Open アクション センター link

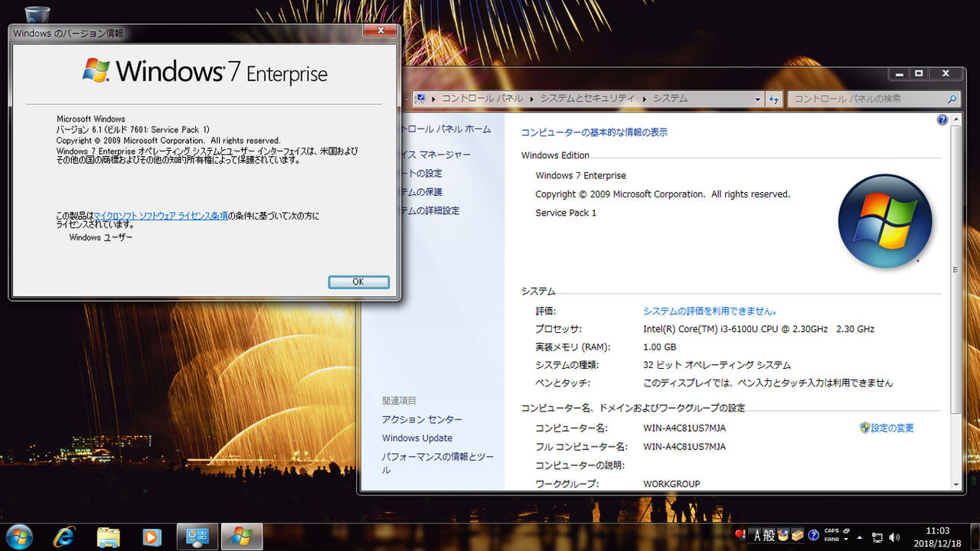pos(422,419)
